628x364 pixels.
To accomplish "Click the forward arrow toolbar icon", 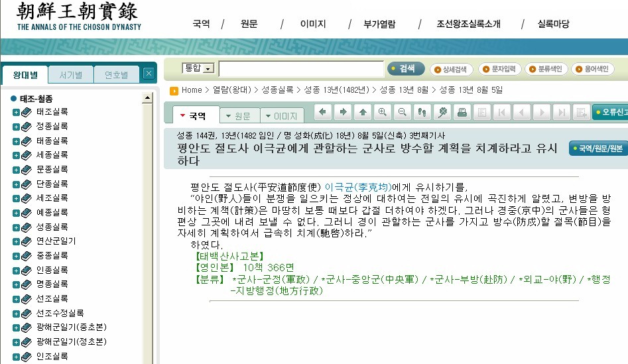I will coord(343,112).
